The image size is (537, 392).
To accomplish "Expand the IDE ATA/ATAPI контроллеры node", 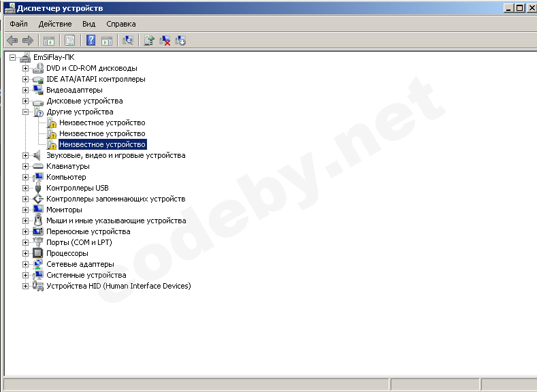I will coord(25,80).
